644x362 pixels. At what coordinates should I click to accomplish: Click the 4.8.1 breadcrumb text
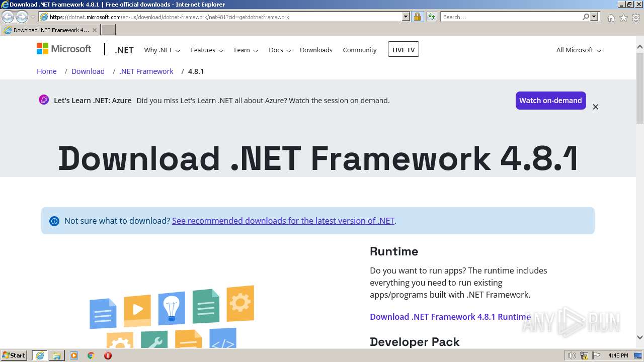[x=196, y=71]
